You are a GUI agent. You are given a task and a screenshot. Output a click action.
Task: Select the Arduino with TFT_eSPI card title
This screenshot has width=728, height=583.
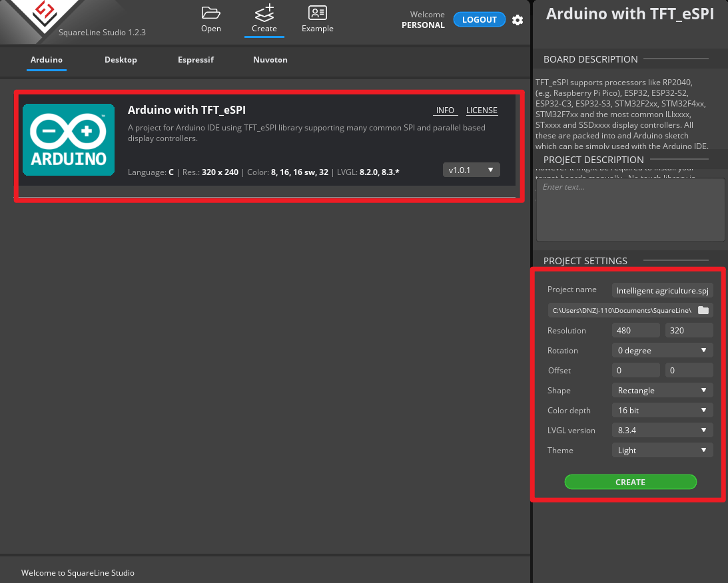click(186, 110)
